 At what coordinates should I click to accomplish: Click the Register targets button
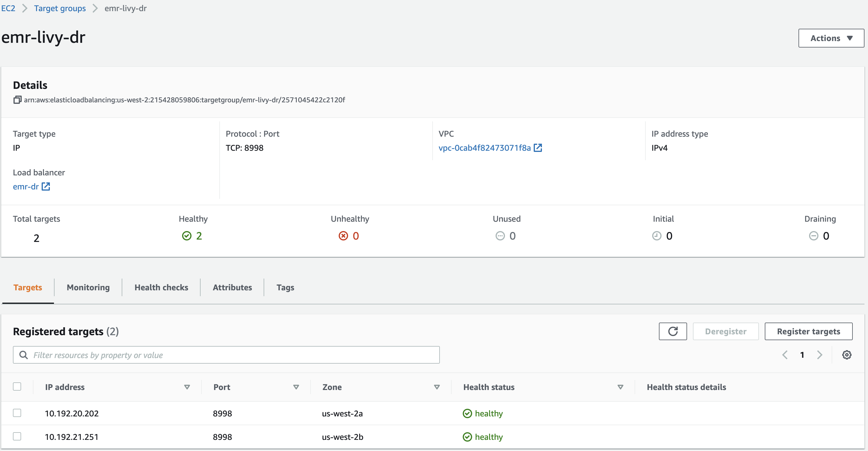[808, 331]
